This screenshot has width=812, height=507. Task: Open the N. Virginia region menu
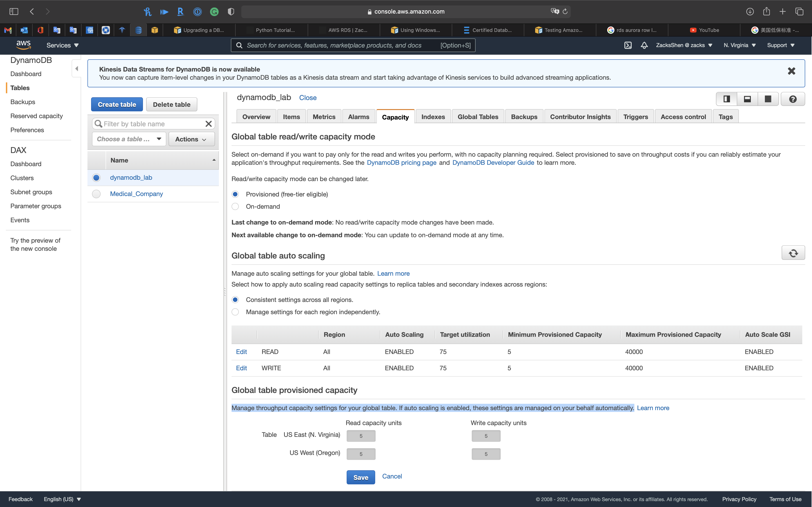(739, 45)
